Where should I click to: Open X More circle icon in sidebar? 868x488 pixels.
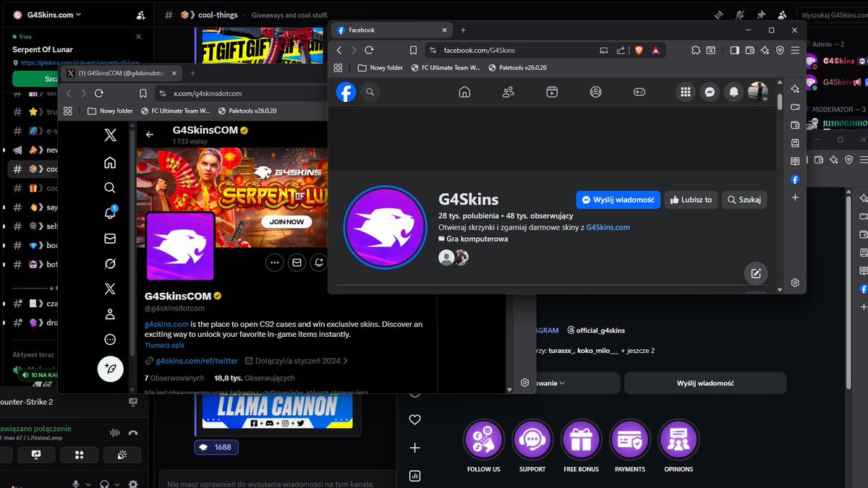pos(110,339)
